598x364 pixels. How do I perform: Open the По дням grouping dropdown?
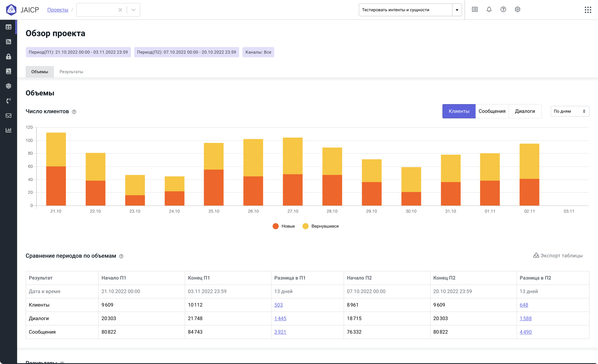(569, 111)
